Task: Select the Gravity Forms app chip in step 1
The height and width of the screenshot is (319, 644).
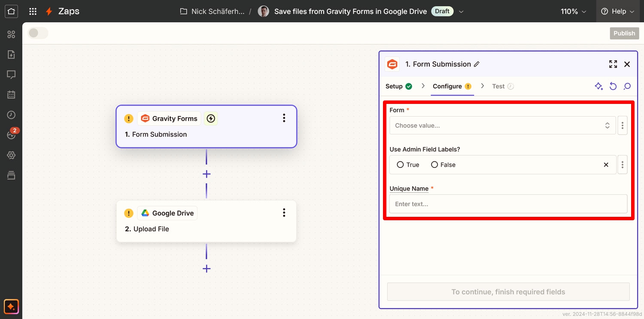Action: (x=169, y=118)
